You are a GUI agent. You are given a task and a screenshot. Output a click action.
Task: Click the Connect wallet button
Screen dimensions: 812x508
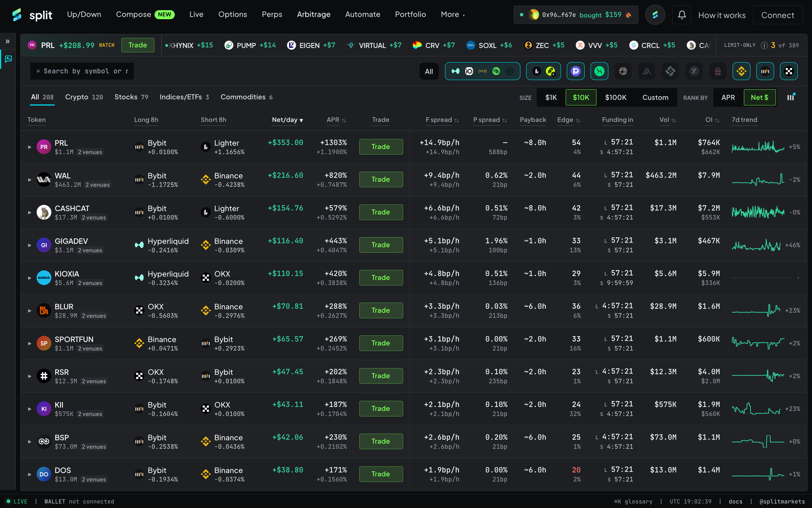[777, 15]
